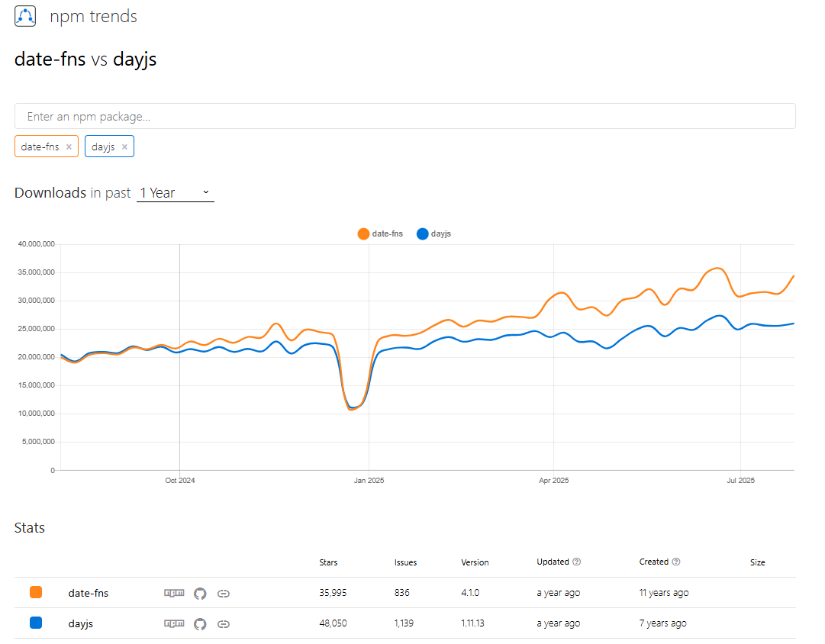This screenshot has width=825, height=644.
Task: Remove the date-fns package tag
Action: pyautogui.click(x=69, y=147)
